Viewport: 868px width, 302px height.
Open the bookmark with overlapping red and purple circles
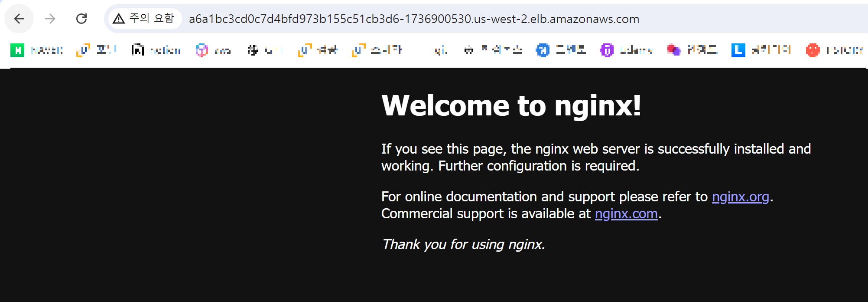692,50
